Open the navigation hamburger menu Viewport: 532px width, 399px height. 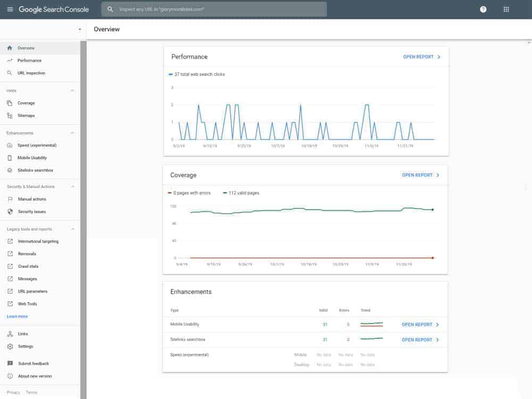pos(9,9)
